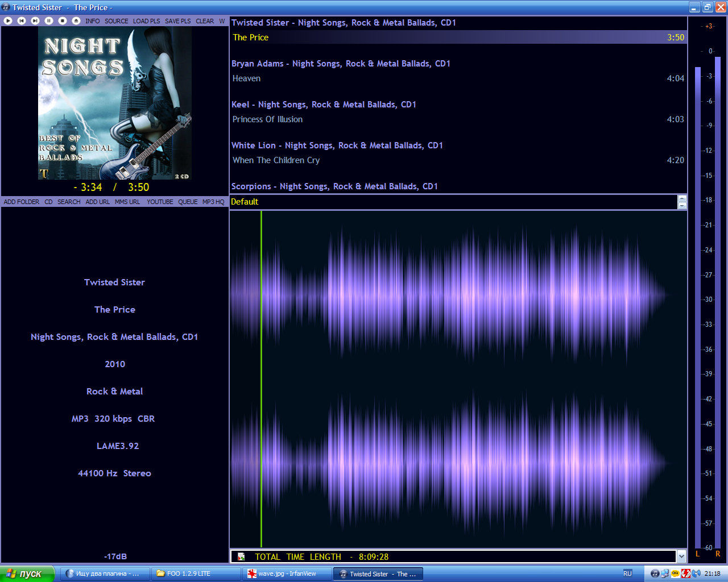The width and height of the screenshot is (728, 582).
Task: Click SAVE PLS to save the playlist
Action: click(x=177, y=21)
